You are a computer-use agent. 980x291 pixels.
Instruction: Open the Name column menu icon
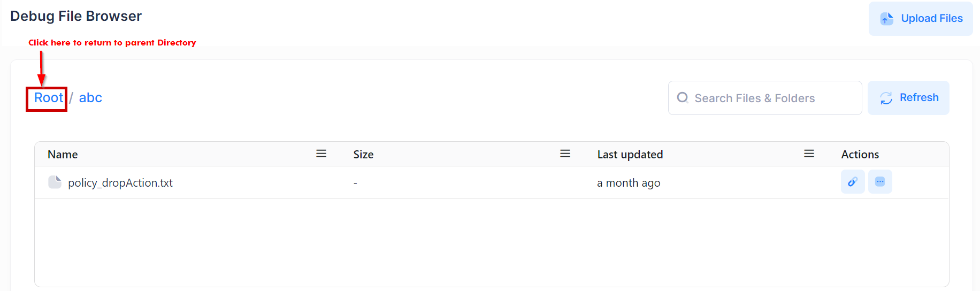click(321, 154)
